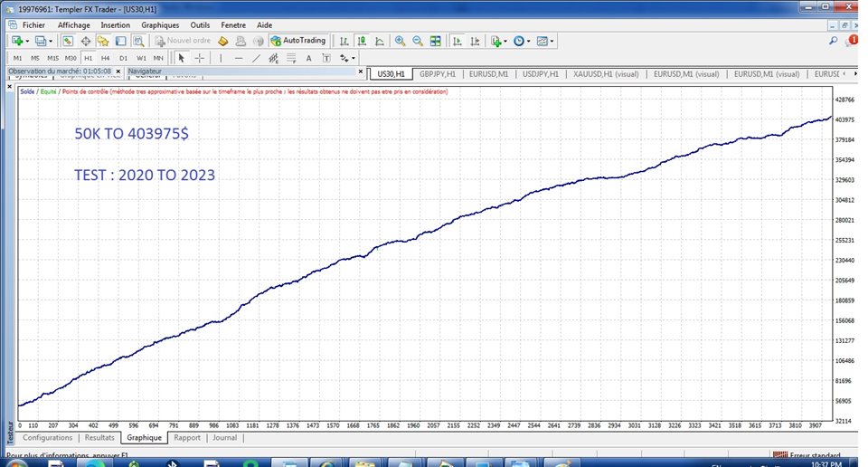Select the H4 timeframe

coord(105,58)
